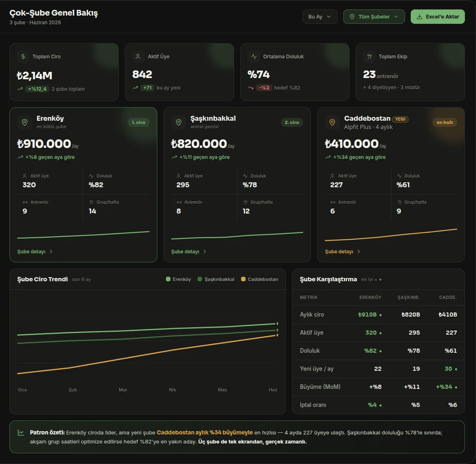Screen dimensions: 476x464
Task: Click the ŞAŞKINB. column header
Action: coord(409,297)
